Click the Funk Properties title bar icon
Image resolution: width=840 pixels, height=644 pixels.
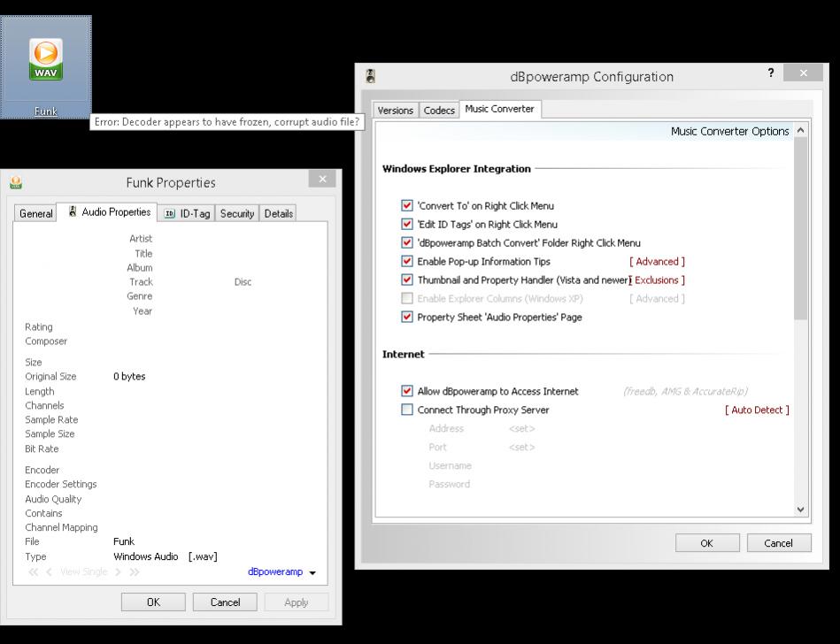(16, 183)
